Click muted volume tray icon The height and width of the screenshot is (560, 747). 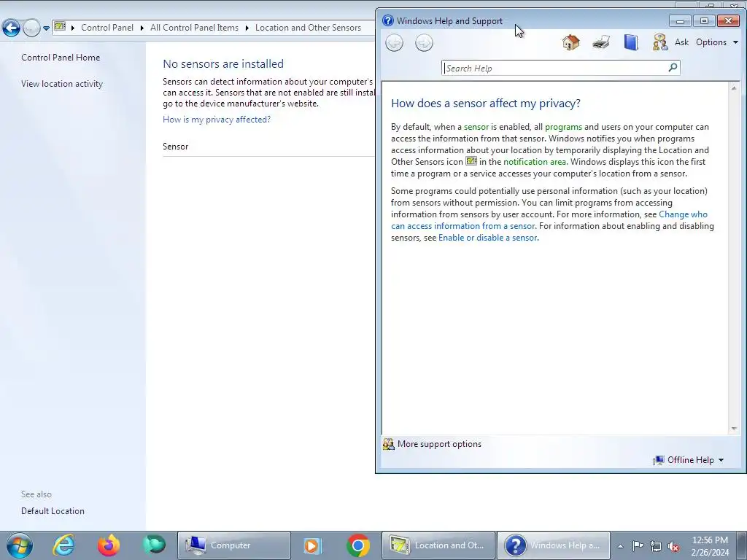(673, 546)
